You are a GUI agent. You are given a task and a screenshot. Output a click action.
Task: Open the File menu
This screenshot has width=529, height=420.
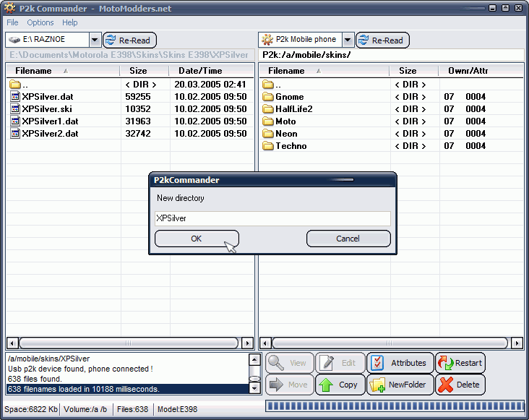12,22
